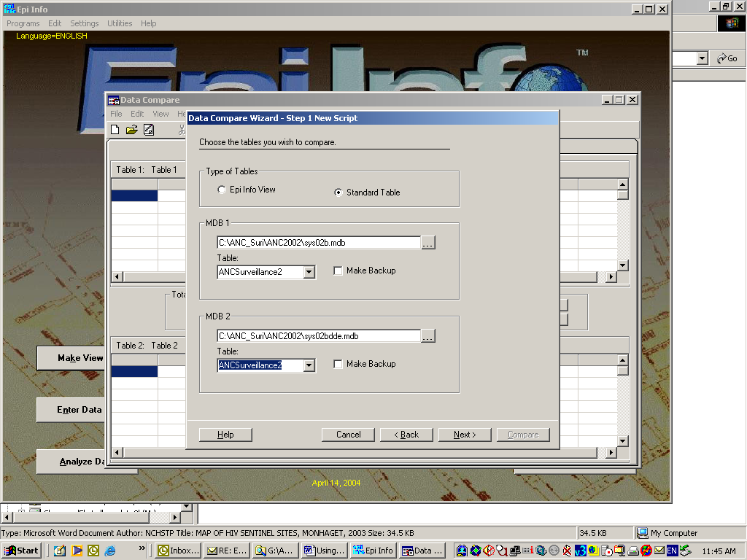Click the Make View button in Epi Info
Image resolution: width=747 pixels, height=560 pixels.
point(71,358)
